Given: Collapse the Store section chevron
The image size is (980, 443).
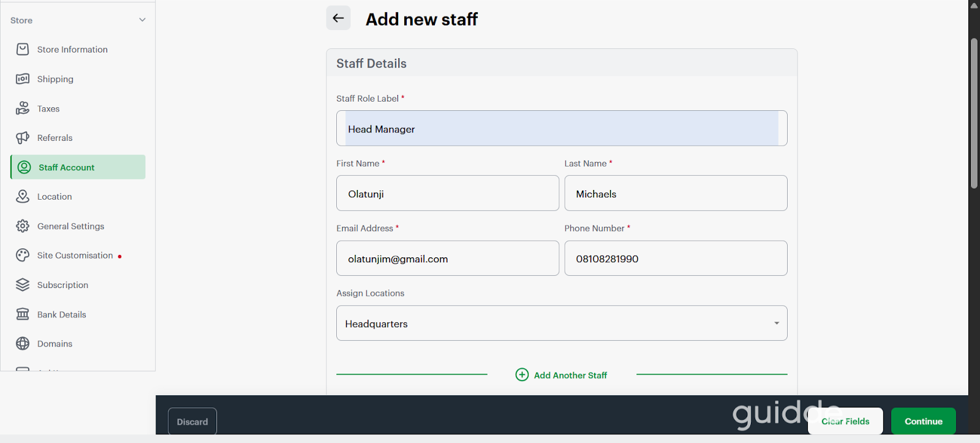Looking at the screenshot, I should click(142, 20).
